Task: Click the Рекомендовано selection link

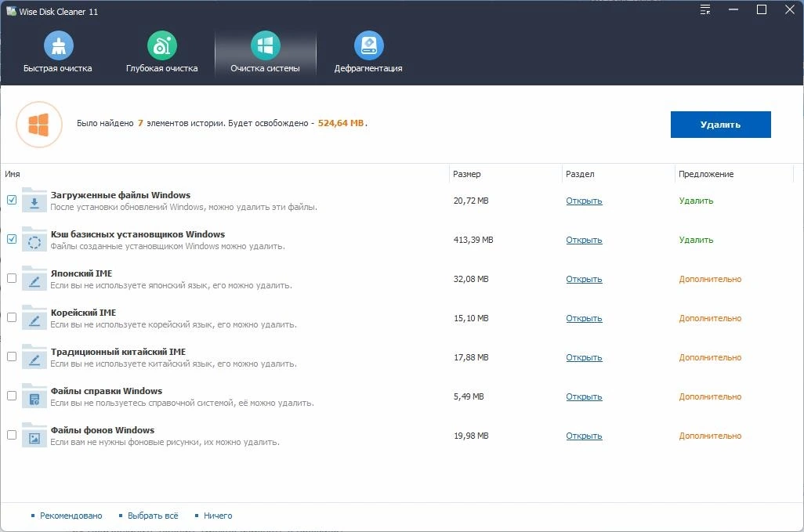Action: pyautogui.click(x=71, y=516)
